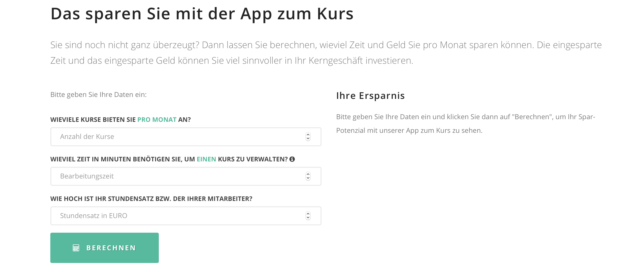
Task: Focus the Stundensatz in EURO field
Action: 186,216
